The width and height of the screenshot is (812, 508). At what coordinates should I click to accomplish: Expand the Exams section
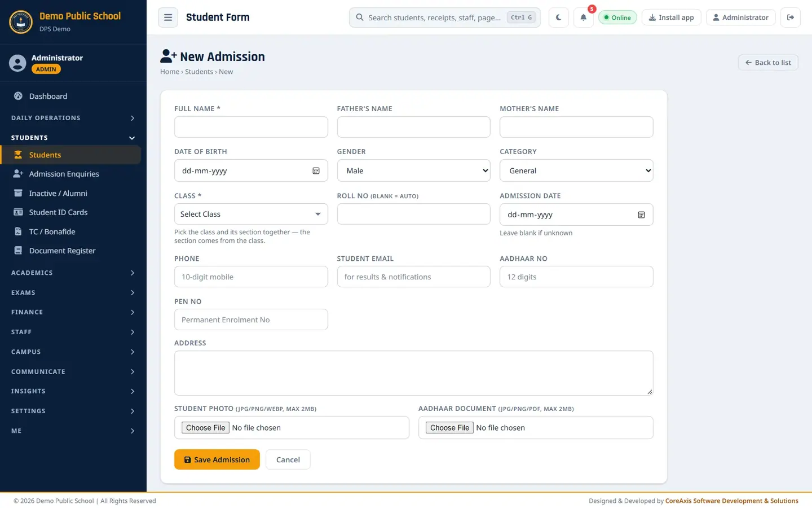(73, 292)
